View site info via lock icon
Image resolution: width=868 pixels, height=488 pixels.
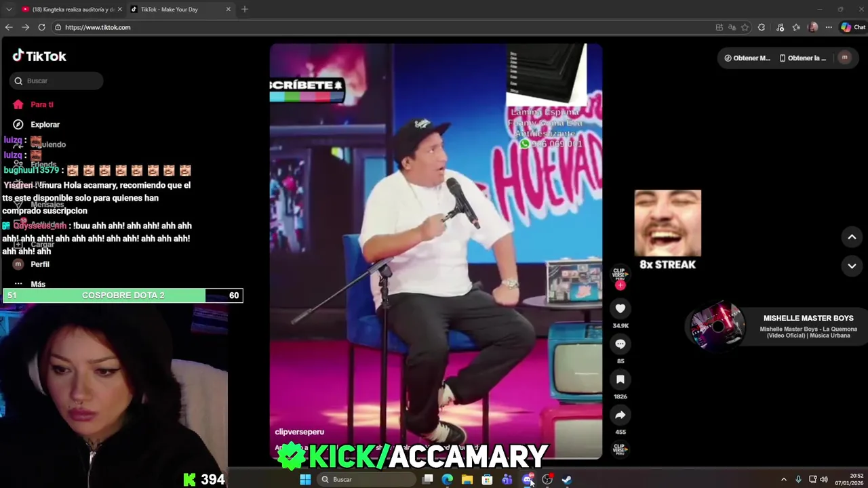(x=58, y=27)
